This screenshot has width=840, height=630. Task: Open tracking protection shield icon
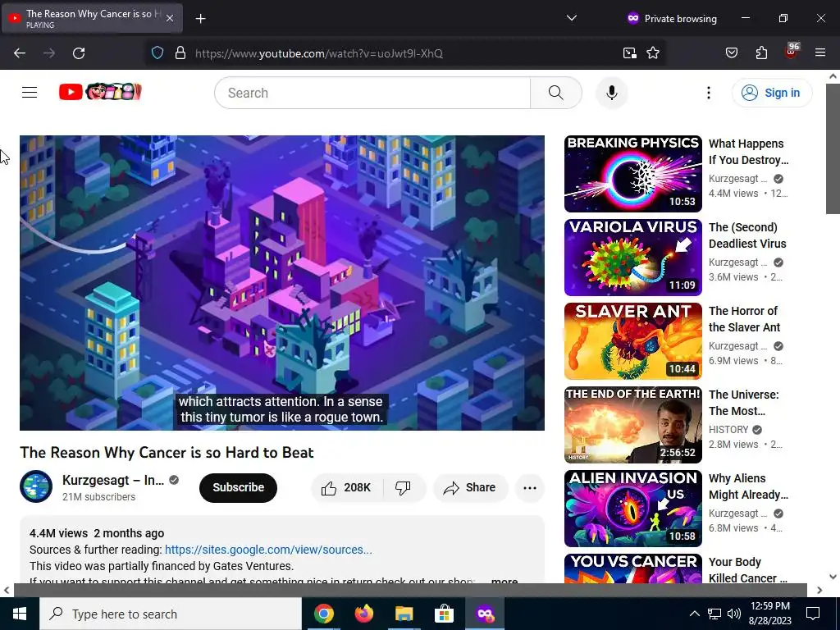(x=157, y=53)
